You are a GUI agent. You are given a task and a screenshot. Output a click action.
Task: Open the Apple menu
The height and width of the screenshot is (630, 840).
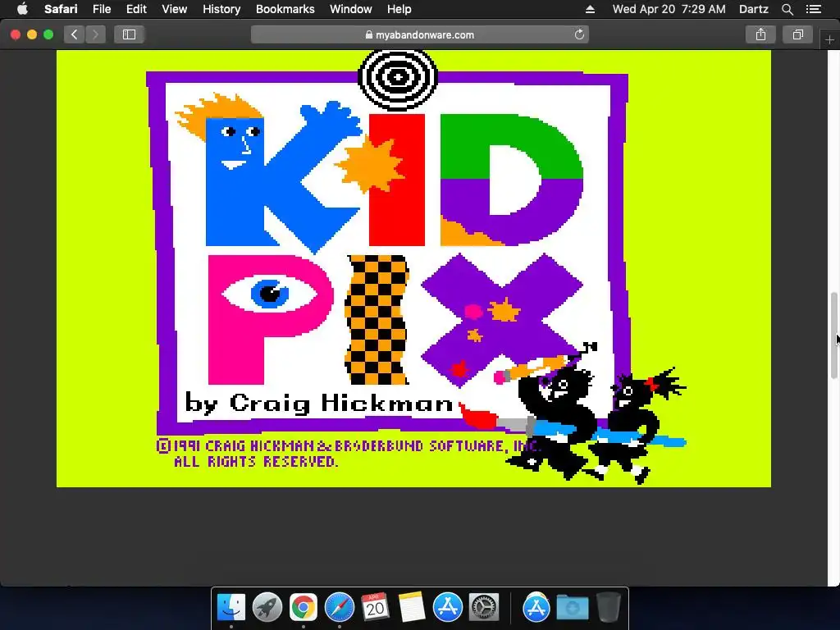(22, 9)
